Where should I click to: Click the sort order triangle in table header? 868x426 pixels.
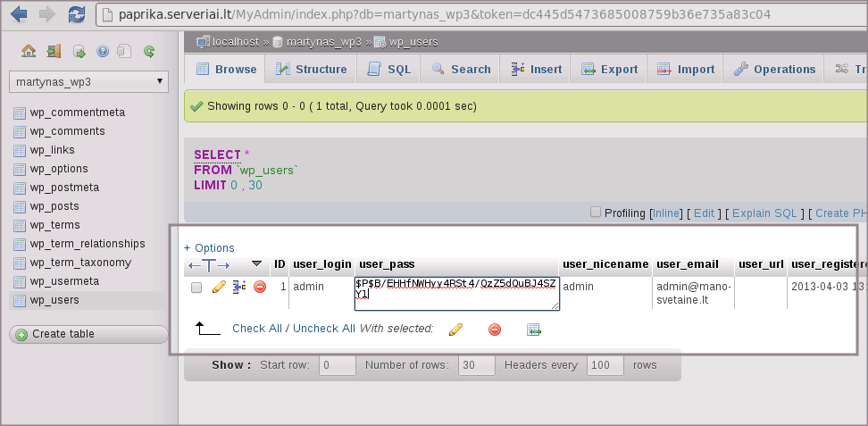257,264
